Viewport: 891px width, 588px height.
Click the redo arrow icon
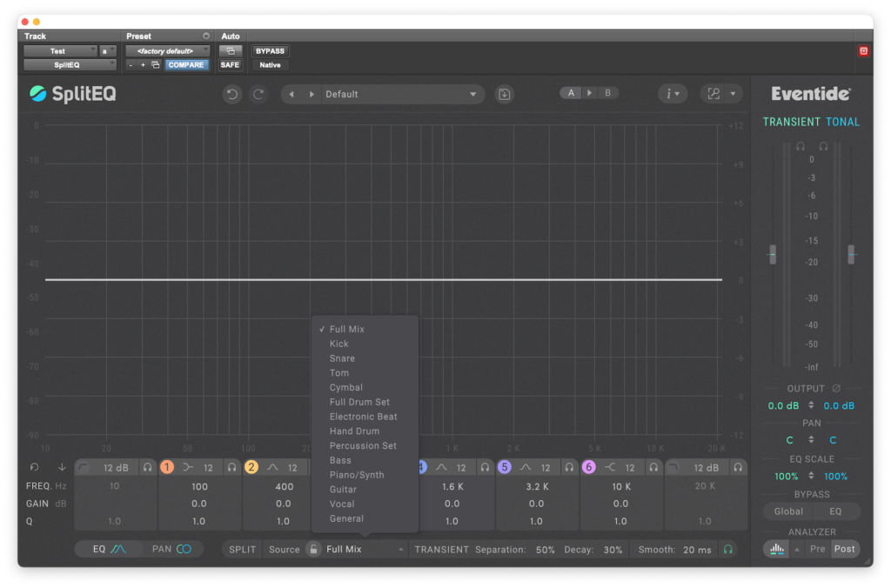(258, 94)
